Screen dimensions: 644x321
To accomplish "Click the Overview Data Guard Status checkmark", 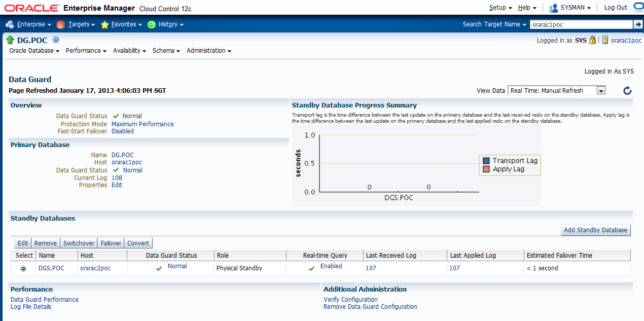I will (116, 116).
